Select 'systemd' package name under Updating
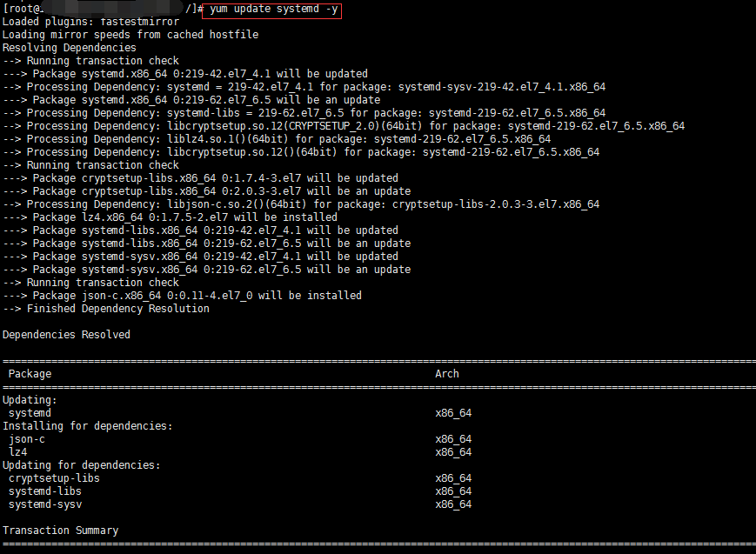The height and width of the screenshot is (554, 756). tap(30, 413)
